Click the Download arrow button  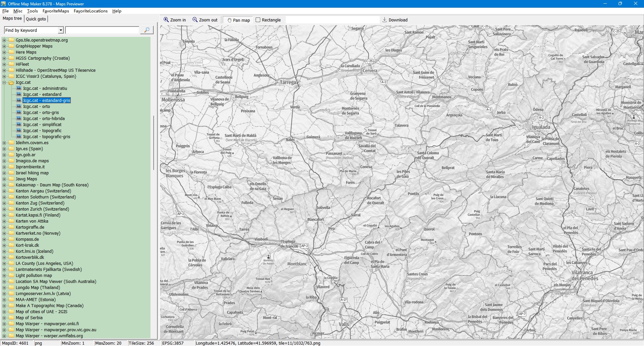395,20
